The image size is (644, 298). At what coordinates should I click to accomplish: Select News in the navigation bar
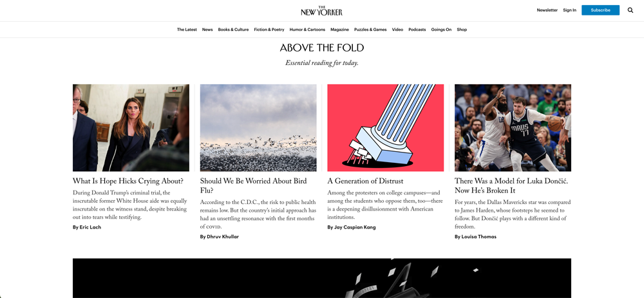coord(207,30)
